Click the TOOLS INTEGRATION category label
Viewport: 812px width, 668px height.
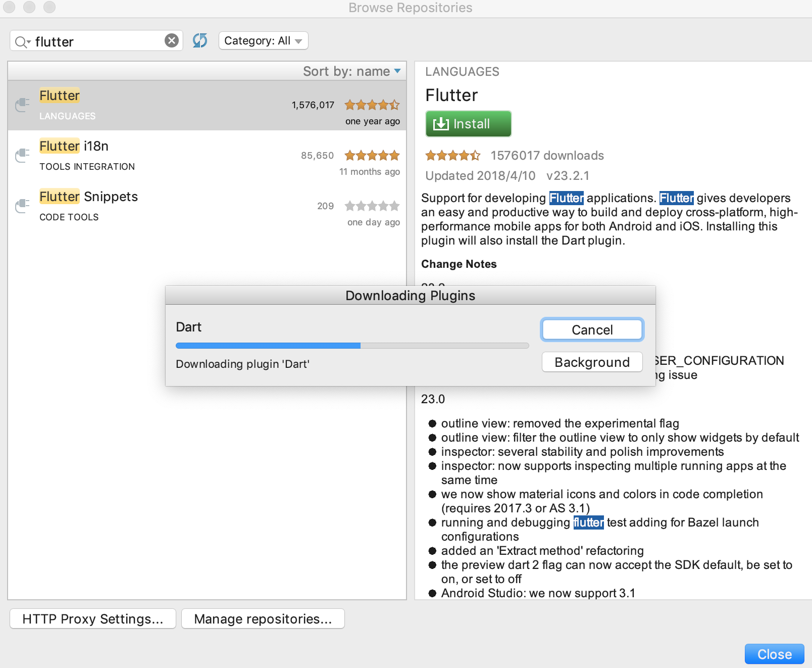pos(87,167)
